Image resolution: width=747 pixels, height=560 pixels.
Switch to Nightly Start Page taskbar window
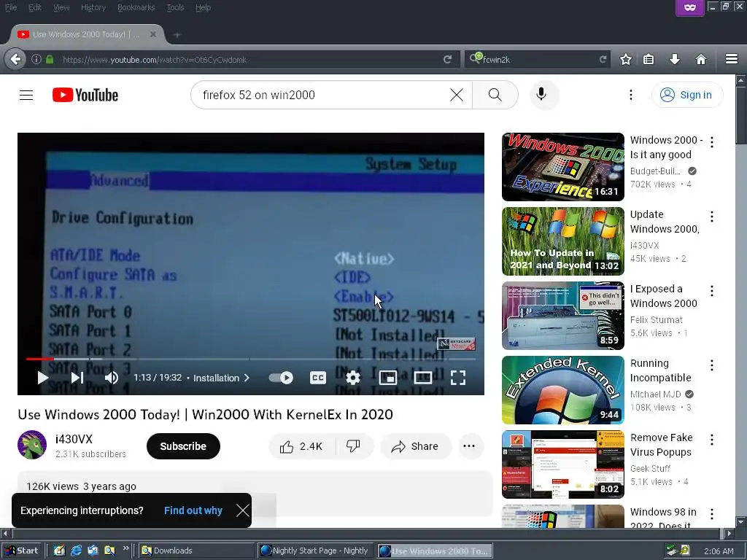tap(315, 551)
